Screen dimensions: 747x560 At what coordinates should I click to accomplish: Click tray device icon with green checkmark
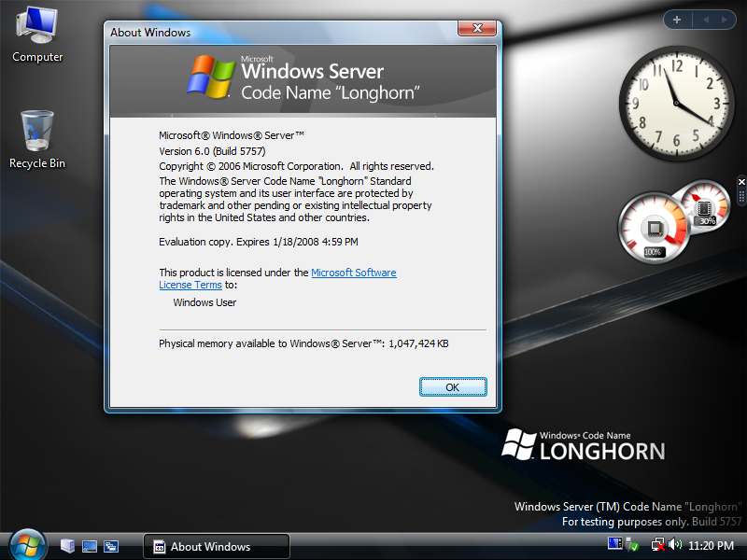coord(633,544)
